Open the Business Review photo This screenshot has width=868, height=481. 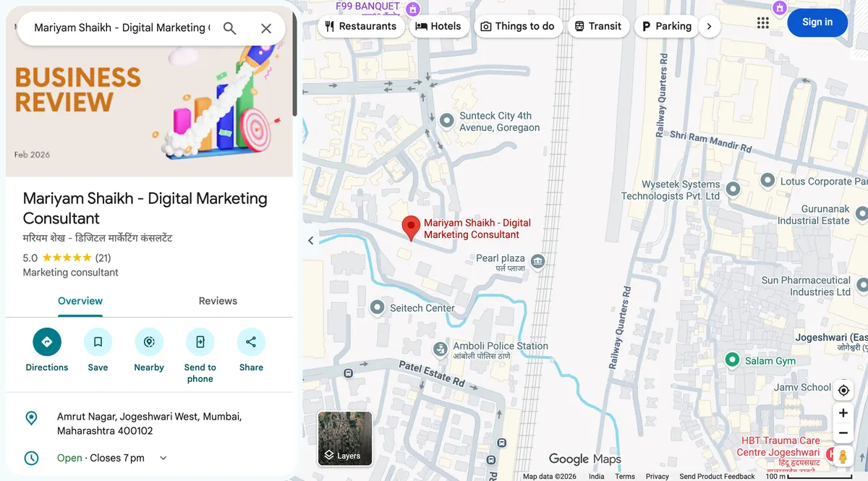click(149, 93)
